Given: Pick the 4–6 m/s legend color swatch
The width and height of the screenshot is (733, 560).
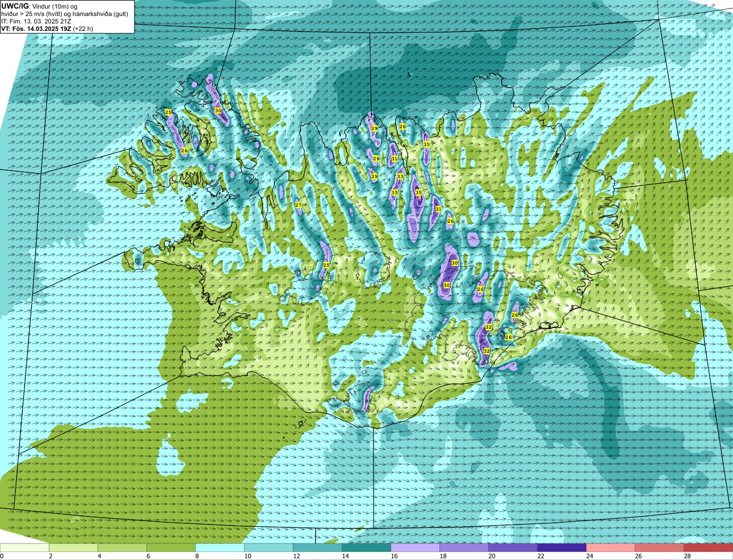Looking at the screenshot, I should tap(123, 547).
